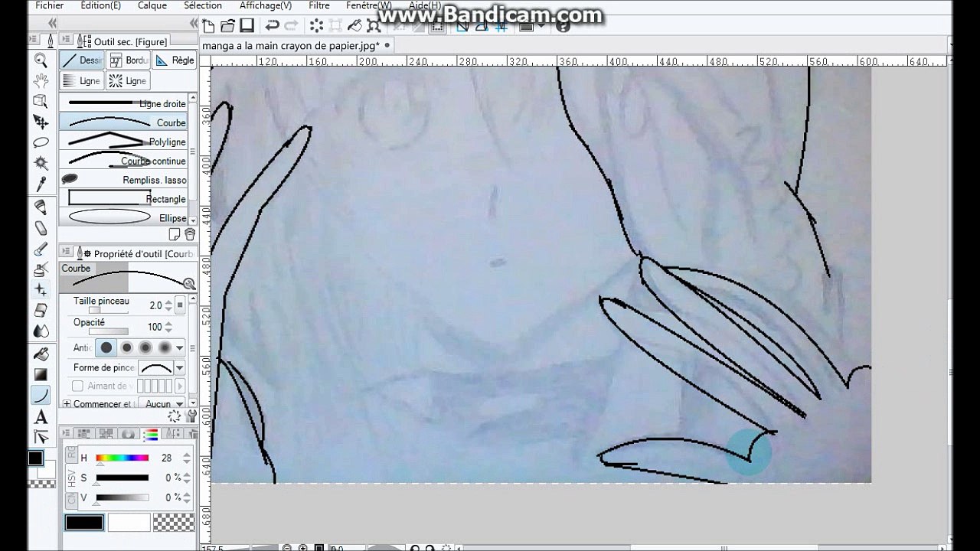Select the Fill bucket tool
The height and width of the screenshot is (551, 980).
click(x=41, y=354)
